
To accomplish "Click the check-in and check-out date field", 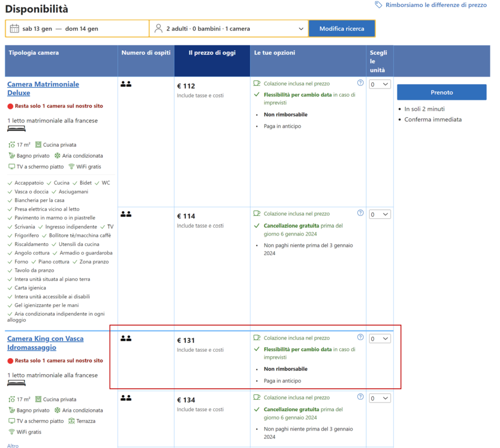I will 77,29.
